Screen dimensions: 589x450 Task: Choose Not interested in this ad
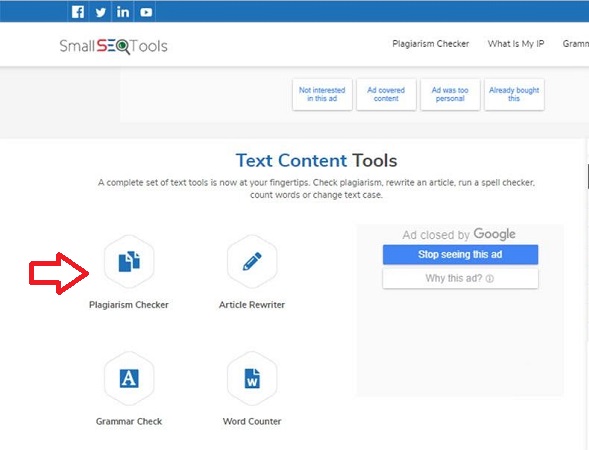(x=322, y=94)
